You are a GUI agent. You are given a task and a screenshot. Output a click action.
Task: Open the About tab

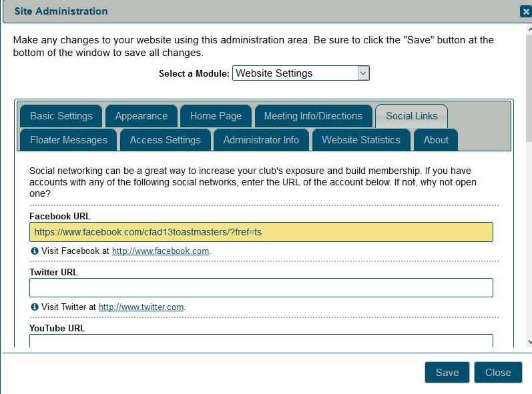(436, 140)
